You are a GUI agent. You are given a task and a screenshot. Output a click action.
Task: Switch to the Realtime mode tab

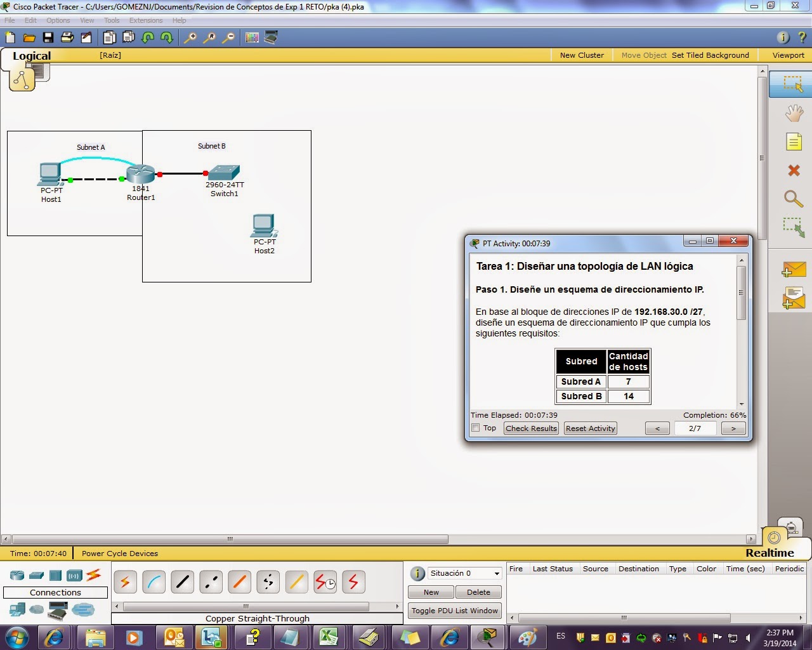coord(769,553)
